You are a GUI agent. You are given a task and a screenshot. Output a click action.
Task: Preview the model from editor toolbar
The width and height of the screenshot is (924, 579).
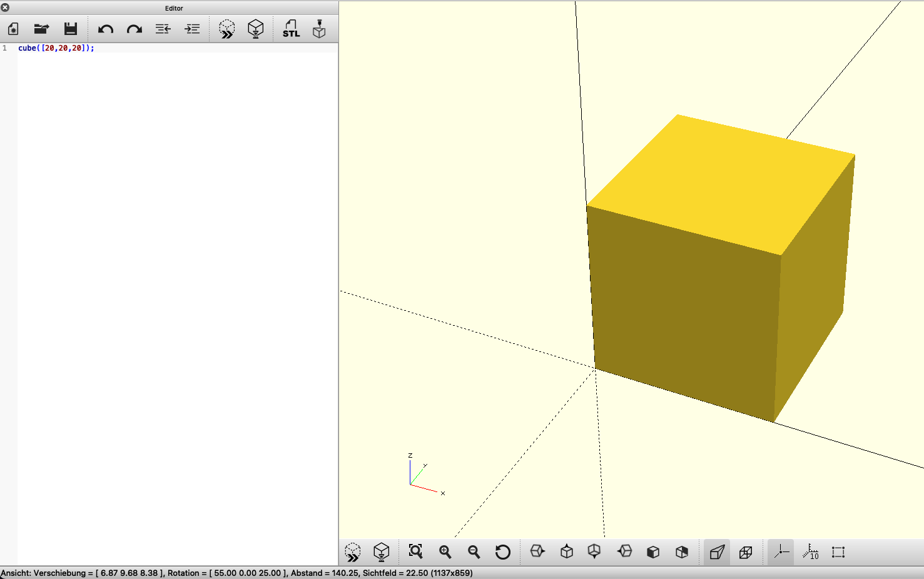coord(227,29)
